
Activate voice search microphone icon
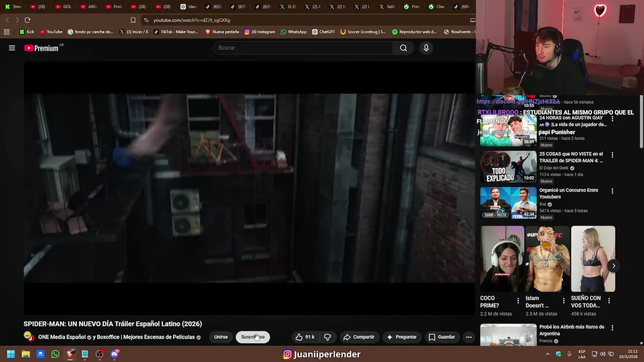(x=426, y=48)
